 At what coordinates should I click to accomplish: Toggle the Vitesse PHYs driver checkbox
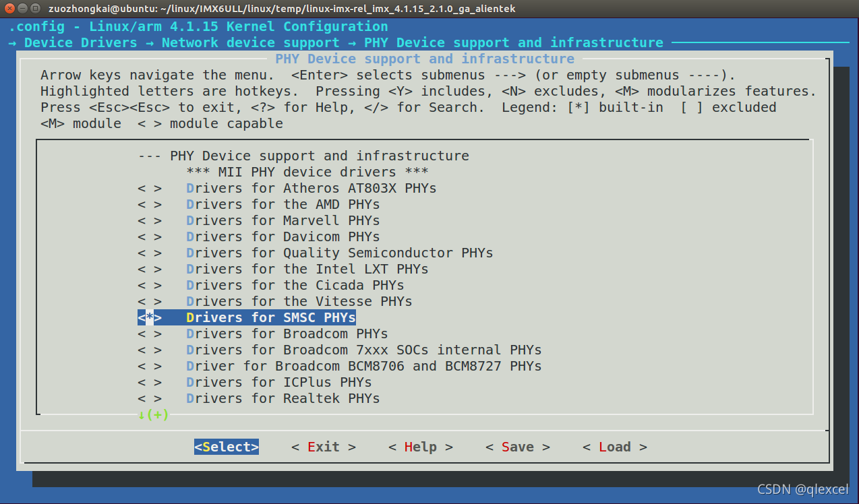point(150,301)
